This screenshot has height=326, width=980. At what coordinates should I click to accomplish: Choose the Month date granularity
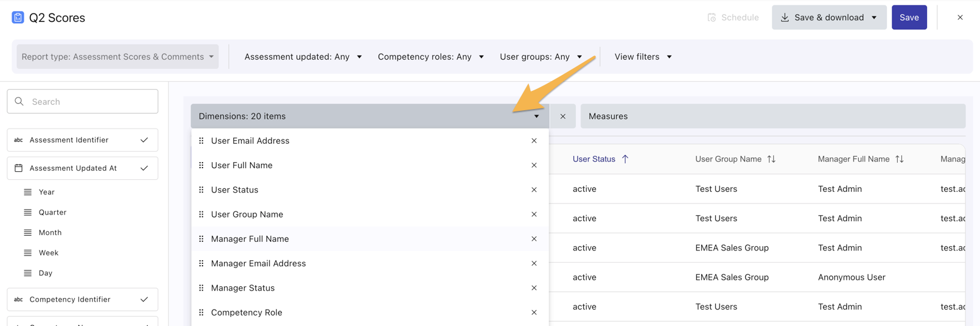click(50, 233)
